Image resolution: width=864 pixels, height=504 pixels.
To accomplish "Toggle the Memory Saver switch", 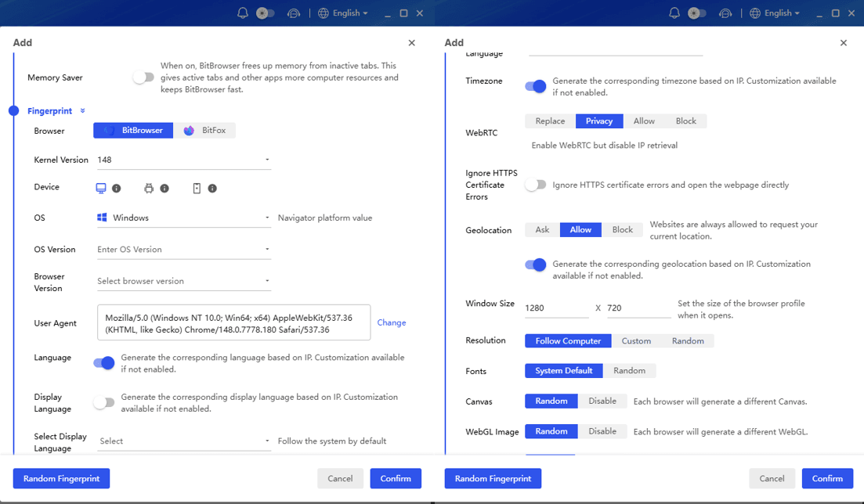I will (x=143, y=77).
